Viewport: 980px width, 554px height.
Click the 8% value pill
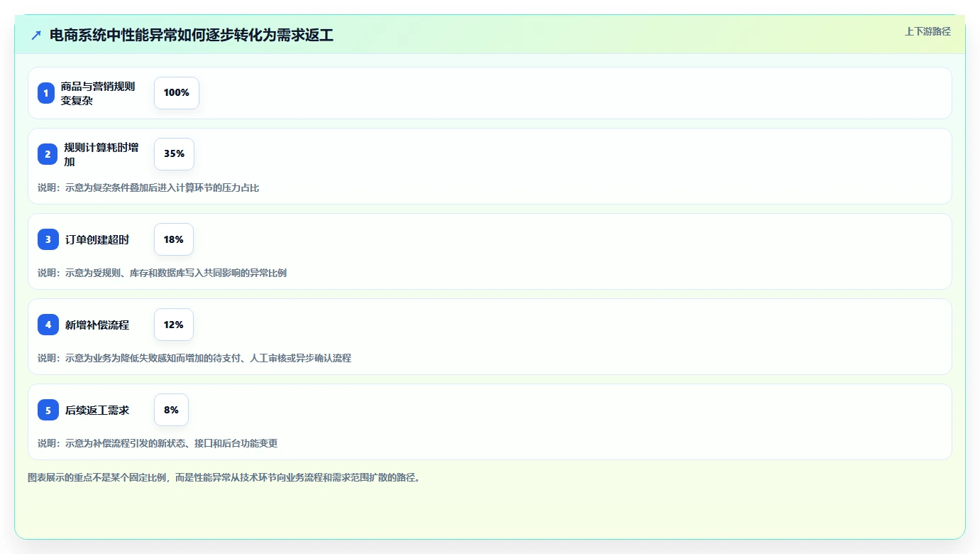(171, 410)
